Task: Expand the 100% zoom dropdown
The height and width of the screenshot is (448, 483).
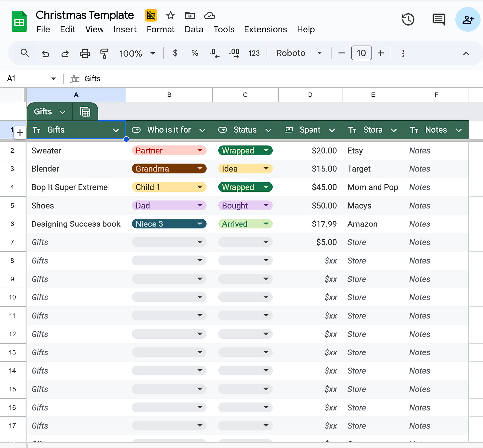Action: [x=137, y=53]
